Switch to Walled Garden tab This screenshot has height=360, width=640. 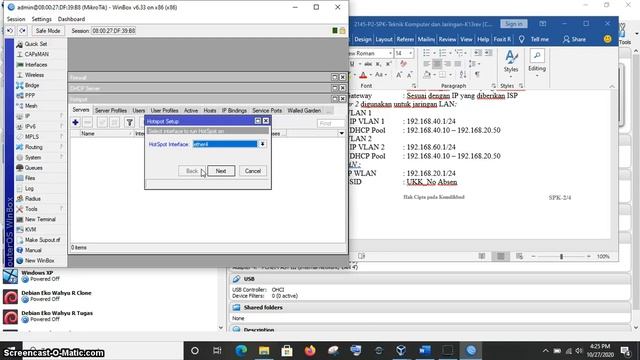[304, 111]
